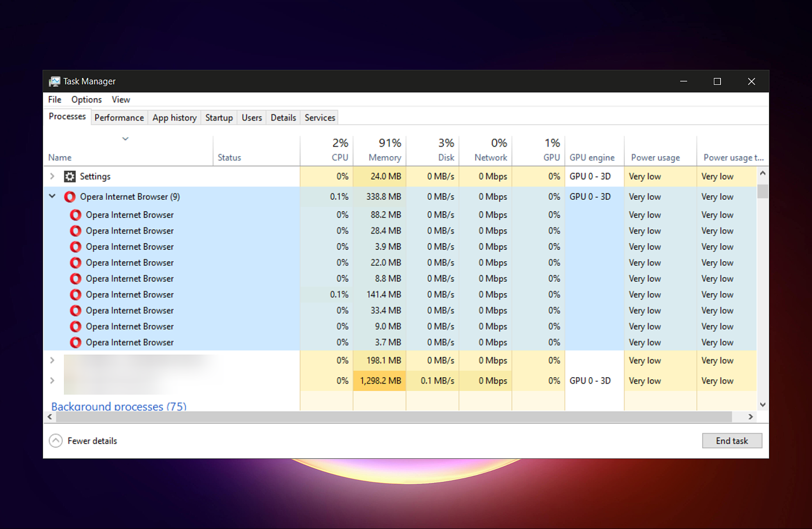Click the Opera icon in the 8.8 MB row
This screenshot has height=529, width=812.
pos(75,278)
